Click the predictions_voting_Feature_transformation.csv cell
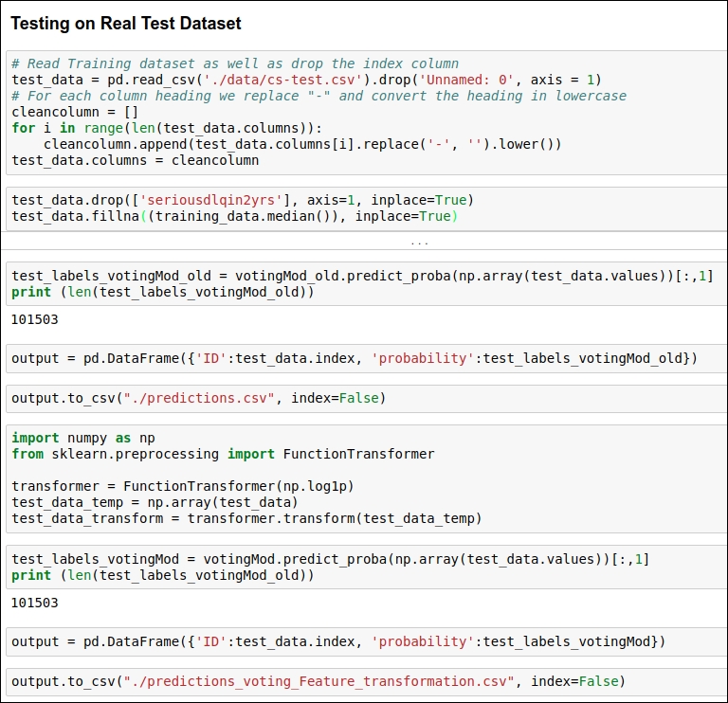Image resolution: width=728 pixels, height=703 pixels. tap(366, 681)
